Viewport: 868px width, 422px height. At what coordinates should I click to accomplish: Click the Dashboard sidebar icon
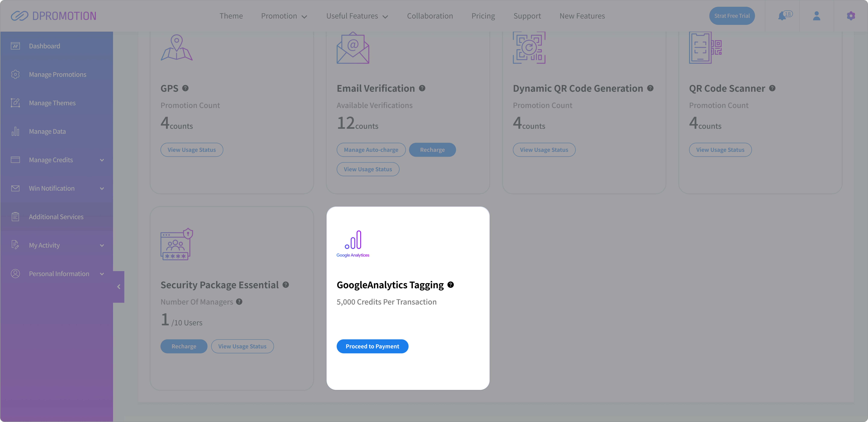pos(16,46)
